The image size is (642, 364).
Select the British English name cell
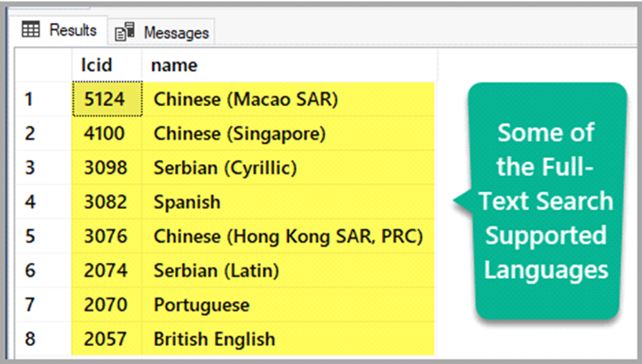point(288,339)
